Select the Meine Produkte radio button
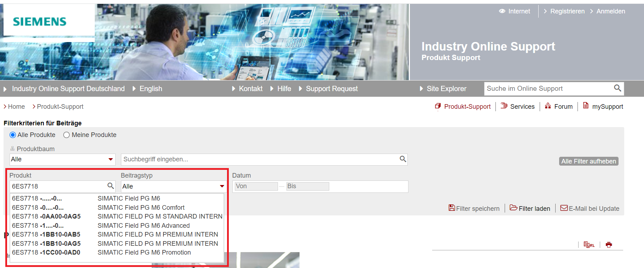The width and height of the screenshot is (644, 268). 66,135
